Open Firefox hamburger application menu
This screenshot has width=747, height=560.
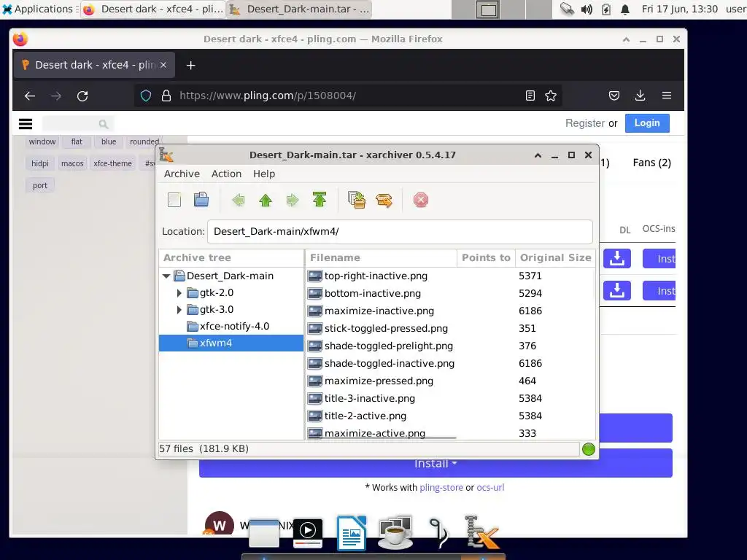[x=667, y=96]
